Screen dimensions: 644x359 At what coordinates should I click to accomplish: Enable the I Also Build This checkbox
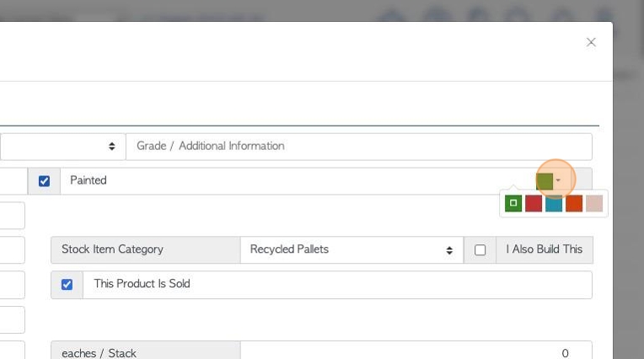tap(480, 249)
